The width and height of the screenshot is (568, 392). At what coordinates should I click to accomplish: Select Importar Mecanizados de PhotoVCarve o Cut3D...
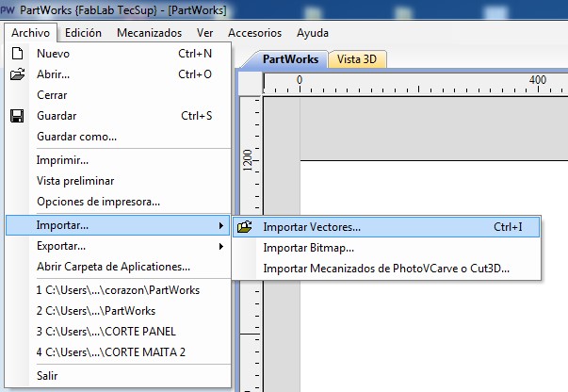click(386, 269)
